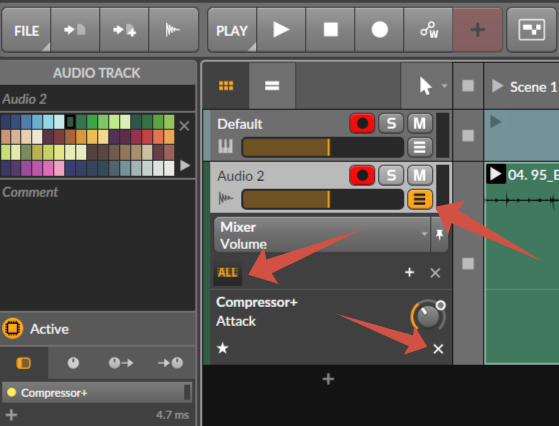Click the Default track header name

240,124
